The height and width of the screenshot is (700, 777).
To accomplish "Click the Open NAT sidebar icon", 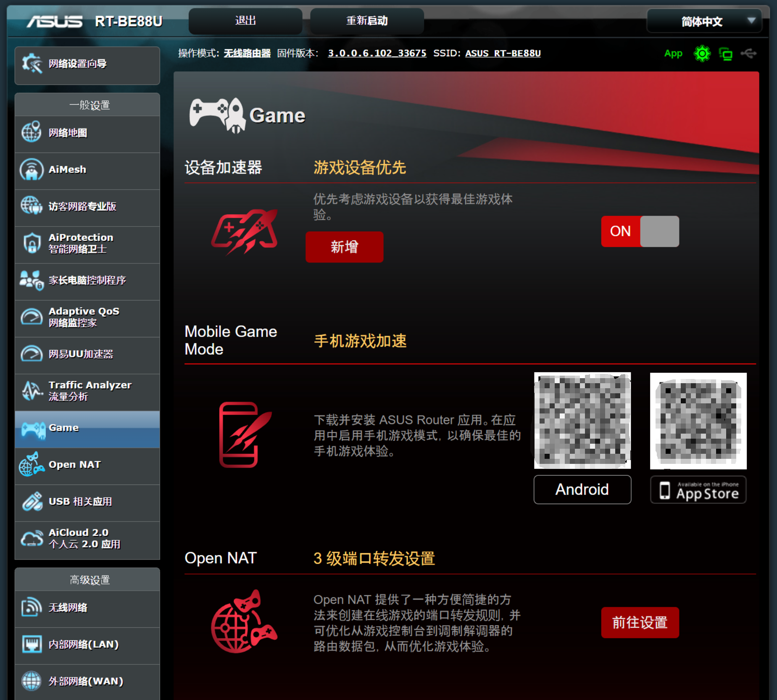I will pyautogui.click(x=32, y=464).
